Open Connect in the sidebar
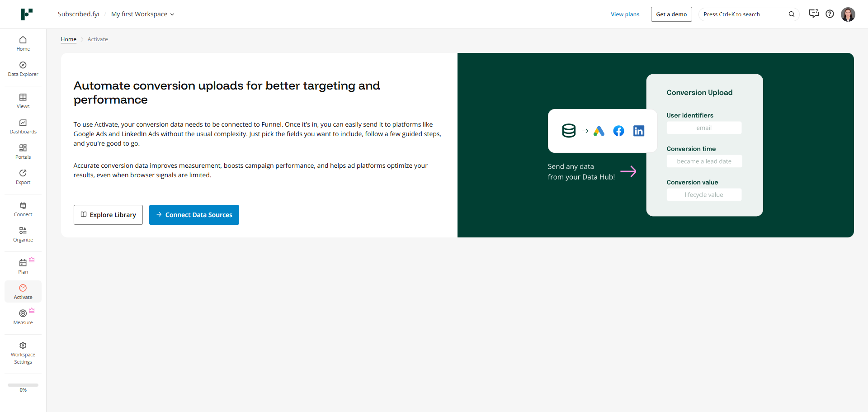 (23, 209)
